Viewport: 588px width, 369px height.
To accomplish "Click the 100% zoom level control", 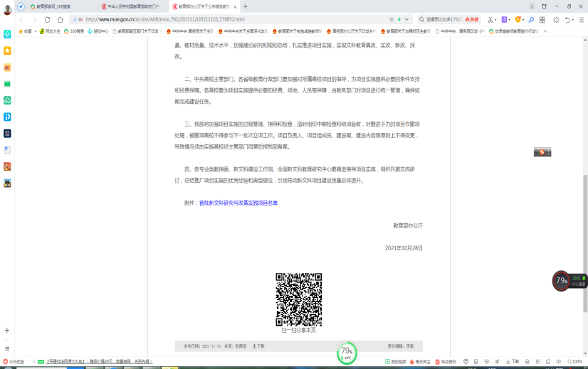I will (577, 362).
